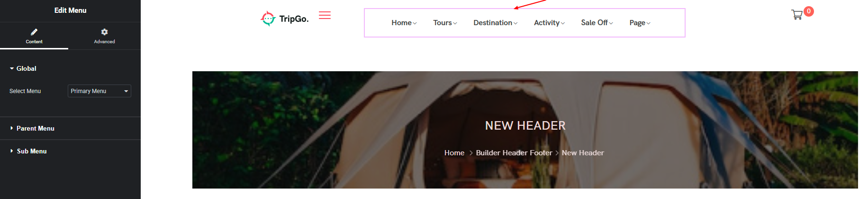Open the Sale Off navigation menu
868x199 pixels.
[597, 23]
